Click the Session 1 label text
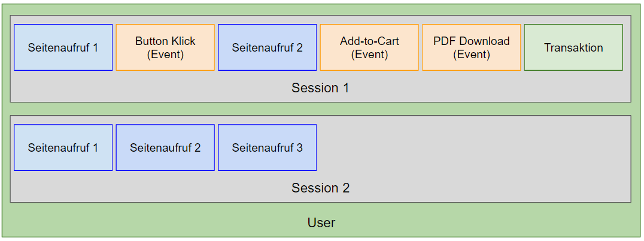Image resolution: width=644 pixels, height=241 pixels. pos(320,88)
